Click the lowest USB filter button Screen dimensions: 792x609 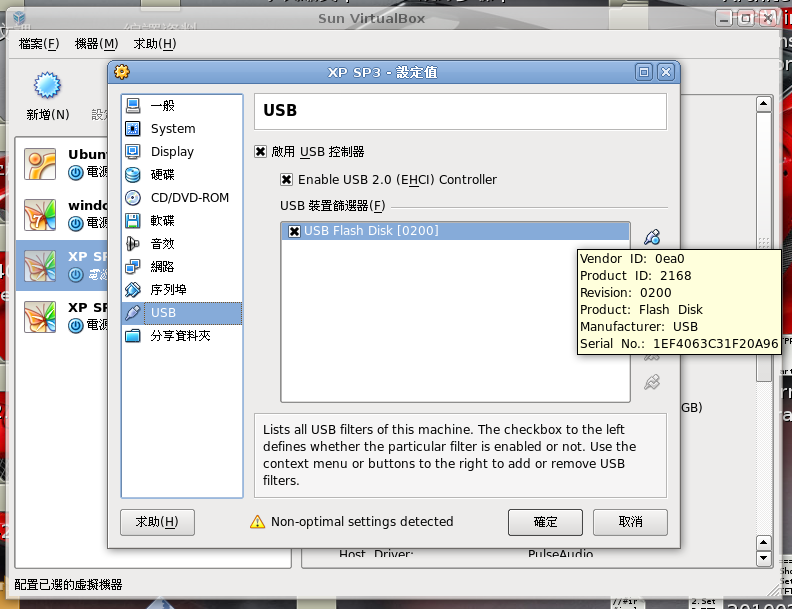[652, 382]
